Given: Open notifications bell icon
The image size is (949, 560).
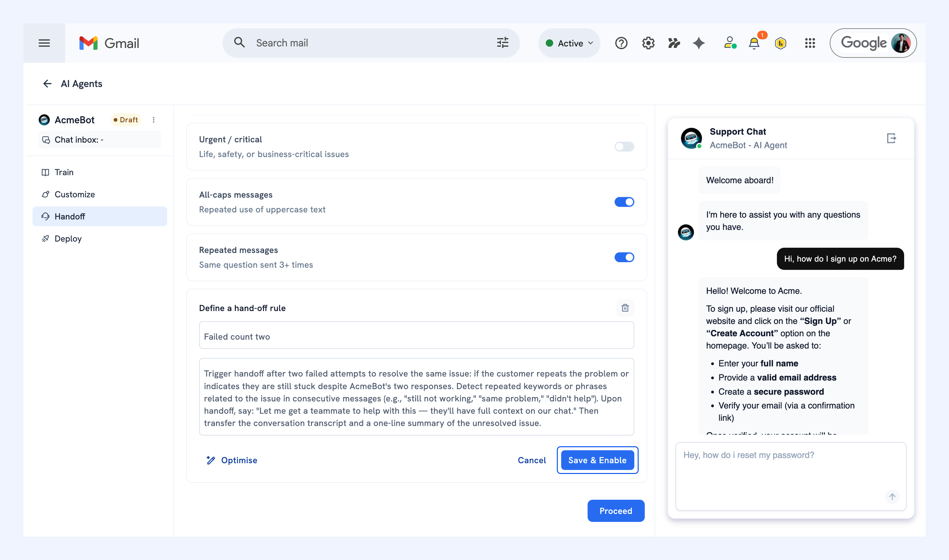Looking at the screenshot, I should (754, 43).
